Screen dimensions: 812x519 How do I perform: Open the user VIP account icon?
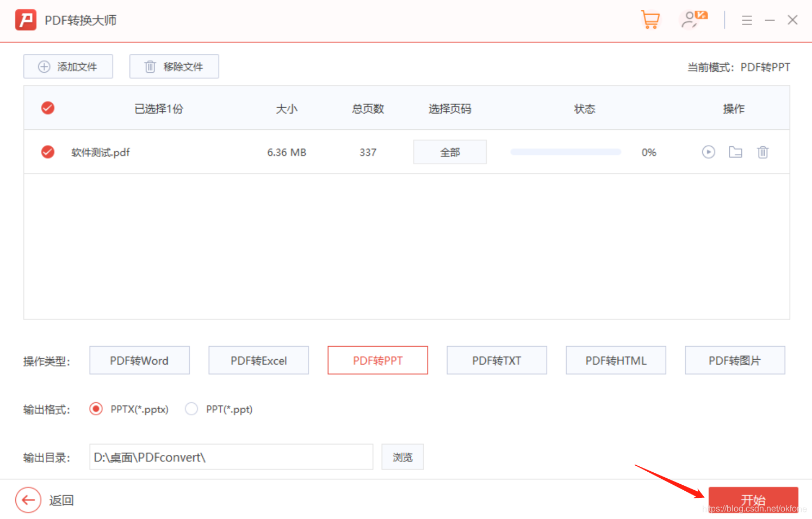click(694, 20)
